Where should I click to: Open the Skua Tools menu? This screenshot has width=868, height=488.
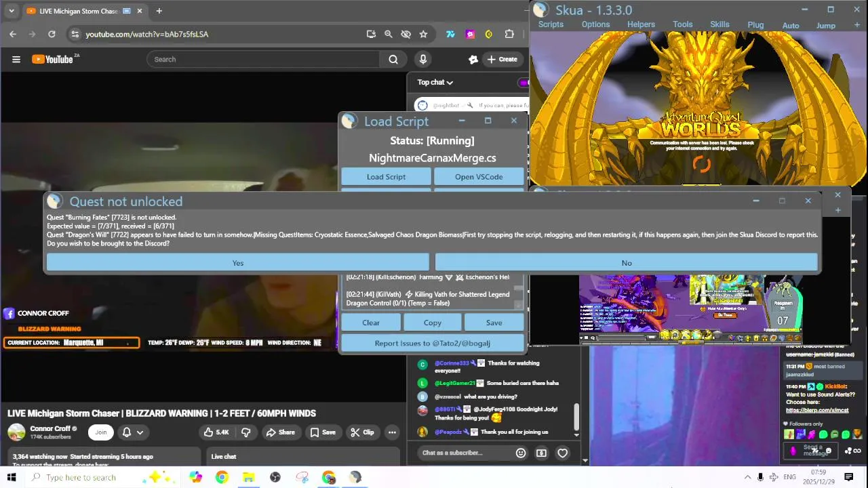pyautogui.click(x=683, y=24)
